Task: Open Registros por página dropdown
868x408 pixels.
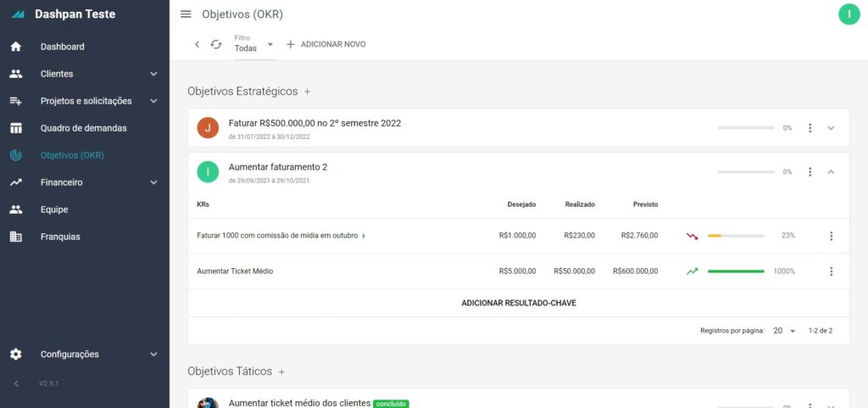Action: (784, 331)
